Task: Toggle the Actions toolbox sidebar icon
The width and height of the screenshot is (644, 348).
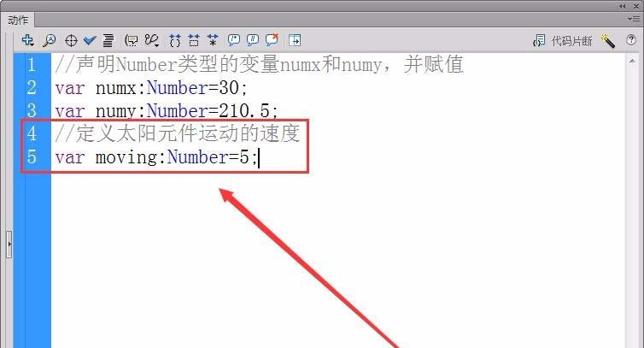Action: click(x=295, y=40)
